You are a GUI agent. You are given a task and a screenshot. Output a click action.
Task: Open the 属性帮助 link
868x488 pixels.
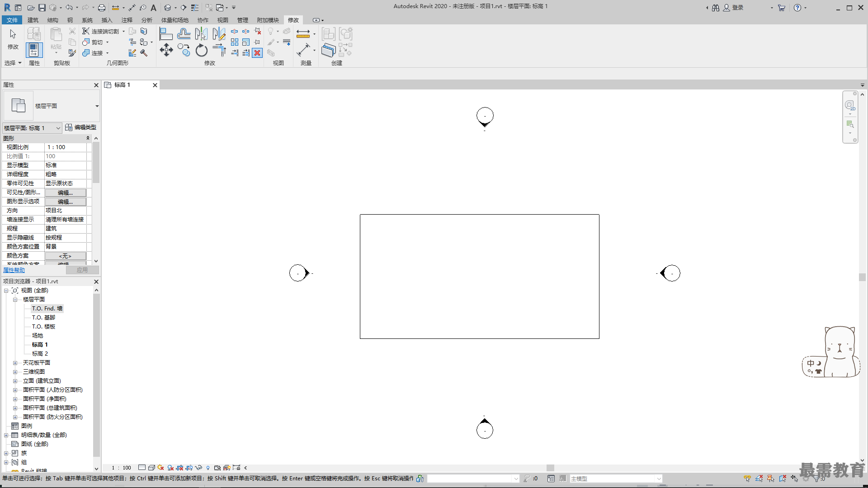coord(14,270)
